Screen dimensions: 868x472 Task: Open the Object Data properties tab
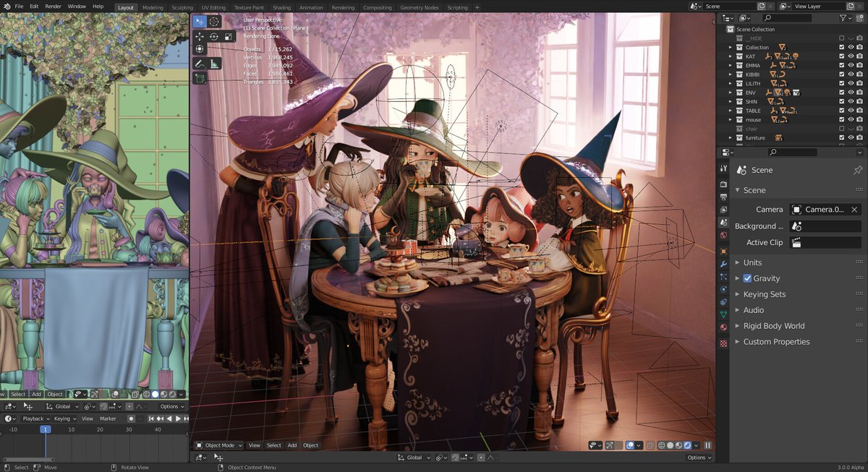(x=723, y=314)
